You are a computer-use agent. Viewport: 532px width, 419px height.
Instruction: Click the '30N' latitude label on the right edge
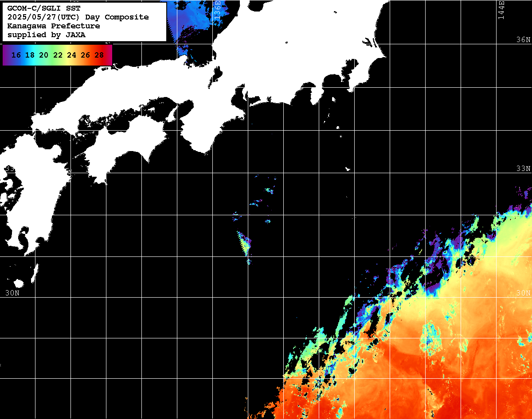523,293
